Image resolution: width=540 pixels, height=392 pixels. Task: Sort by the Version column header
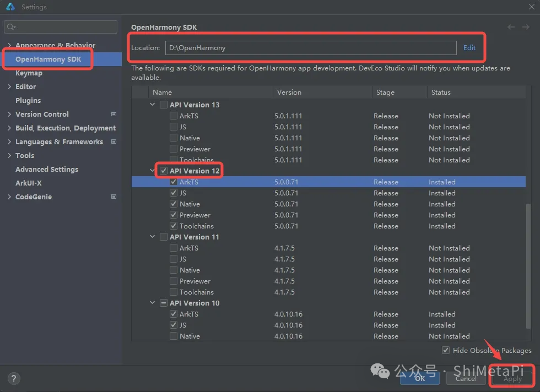click(x=322, y=92)
